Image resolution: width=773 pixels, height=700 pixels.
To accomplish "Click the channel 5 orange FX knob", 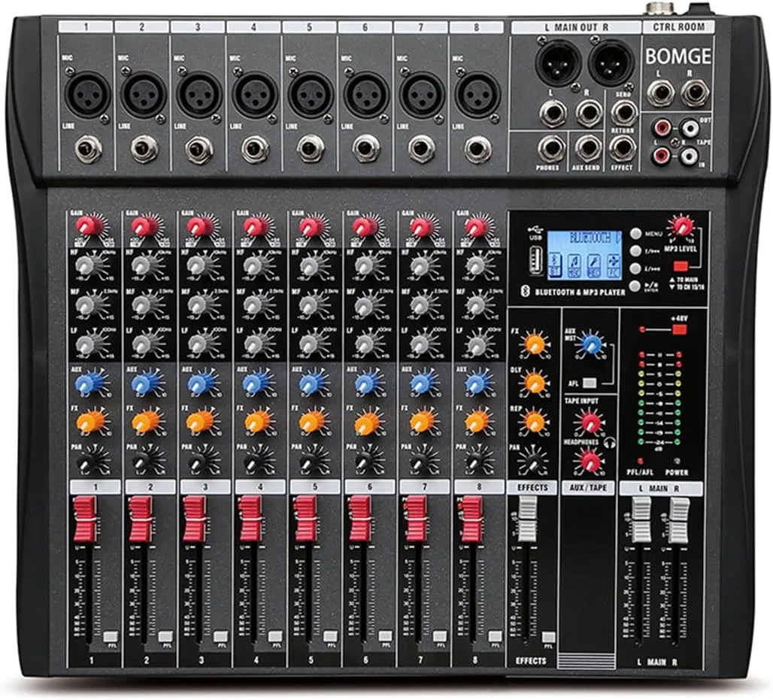I will (x=310, y=421).
